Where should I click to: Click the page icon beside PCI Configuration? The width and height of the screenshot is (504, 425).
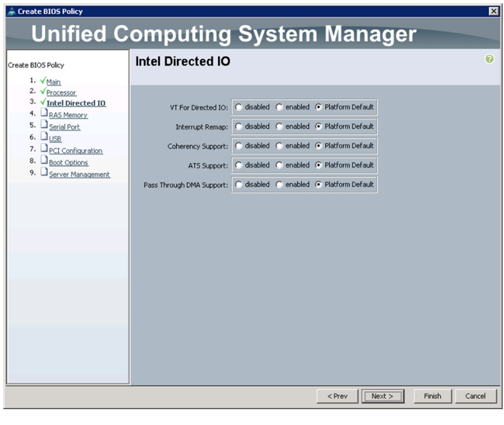coord(44,148)
